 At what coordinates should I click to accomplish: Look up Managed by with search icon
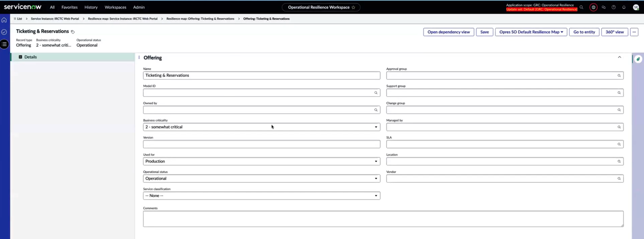pyautogui.click(x=619, y=127)
